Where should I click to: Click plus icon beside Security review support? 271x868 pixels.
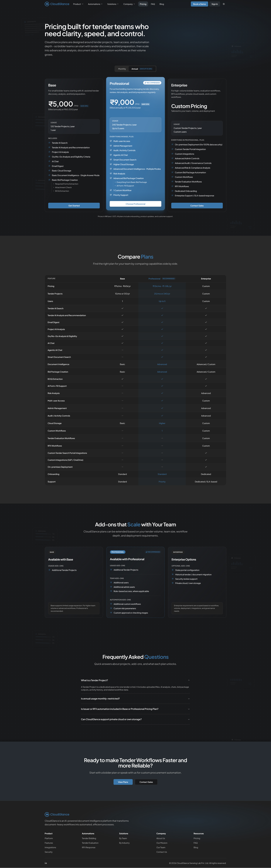tap(173, 579)
